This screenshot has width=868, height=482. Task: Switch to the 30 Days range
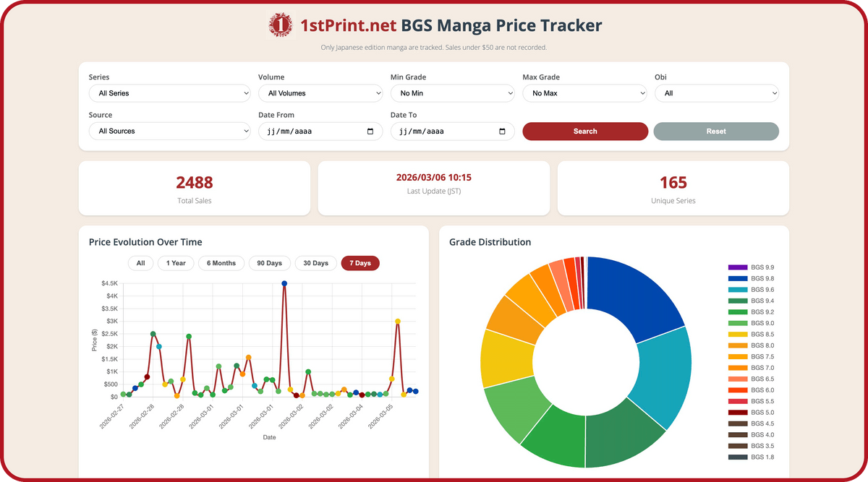(x=315, y=263)
